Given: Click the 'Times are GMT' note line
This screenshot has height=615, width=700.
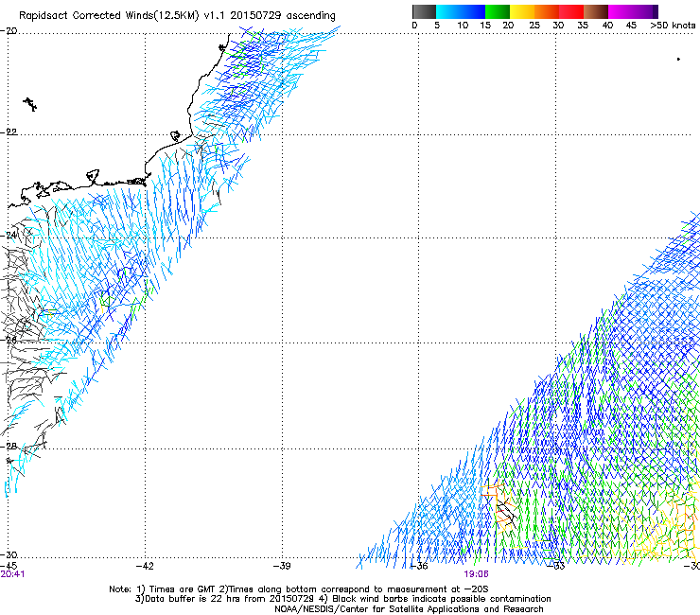Looking at the screenshot, I should pos(298,589).
